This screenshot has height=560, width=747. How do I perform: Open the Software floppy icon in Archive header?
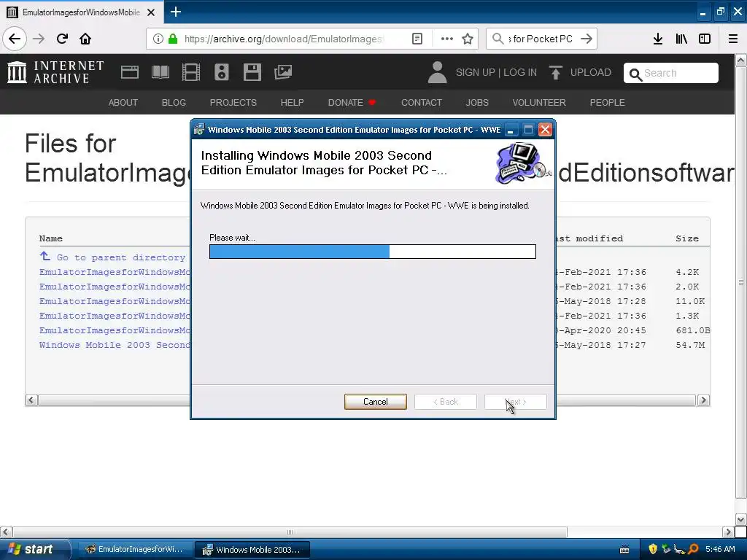252,72
